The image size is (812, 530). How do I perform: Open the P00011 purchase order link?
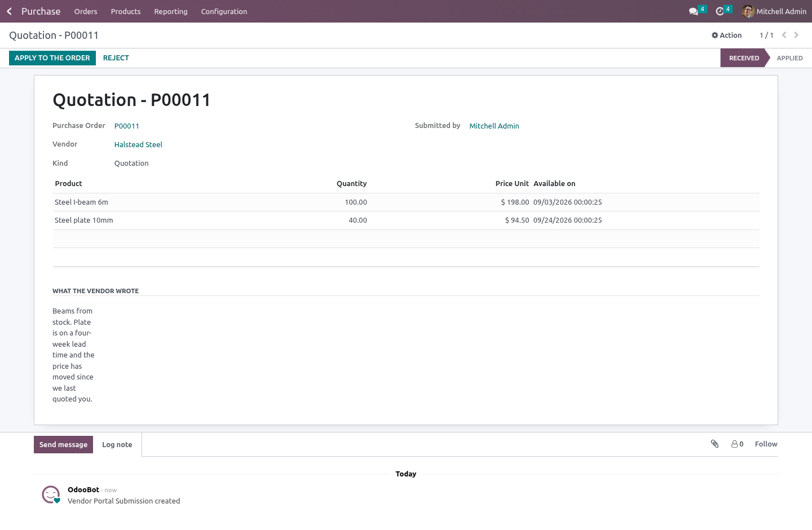(x=127, y=126)
